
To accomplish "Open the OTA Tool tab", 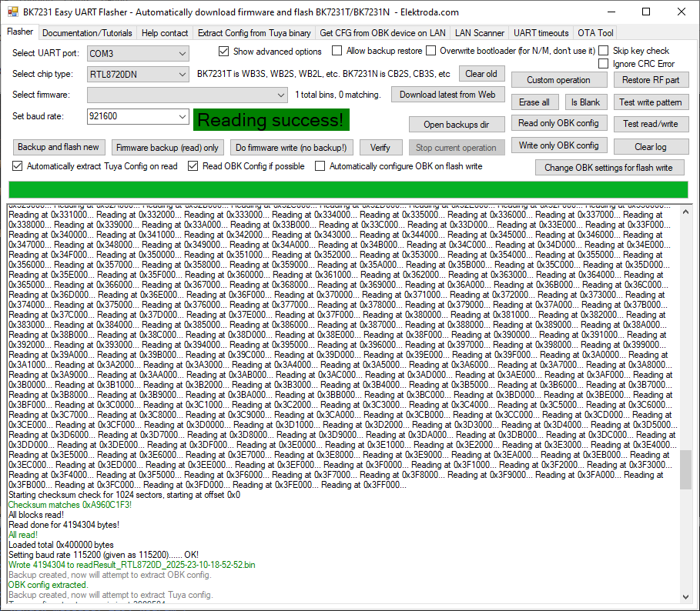I will (595, 33).
